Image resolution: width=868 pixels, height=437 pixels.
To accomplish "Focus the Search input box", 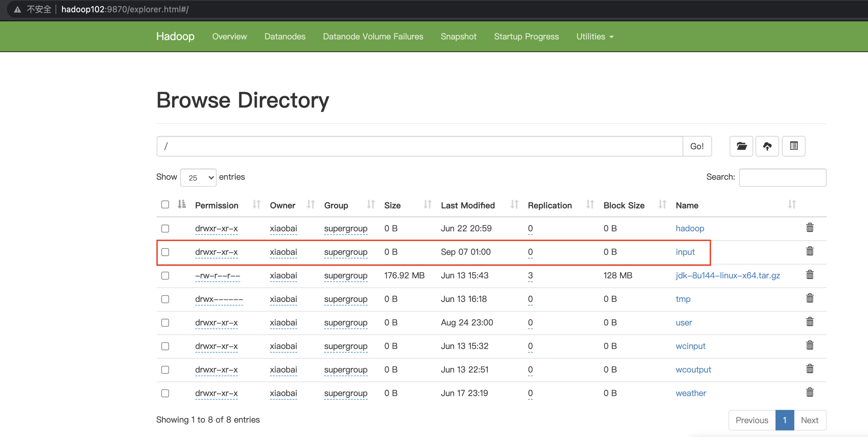I will tap(782, 177).
